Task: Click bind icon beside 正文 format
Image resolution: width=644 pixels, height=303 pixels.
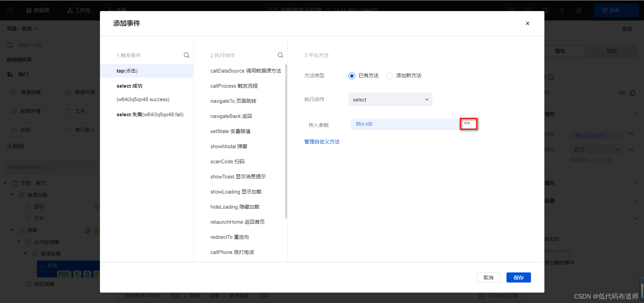Action: (631, 149)
